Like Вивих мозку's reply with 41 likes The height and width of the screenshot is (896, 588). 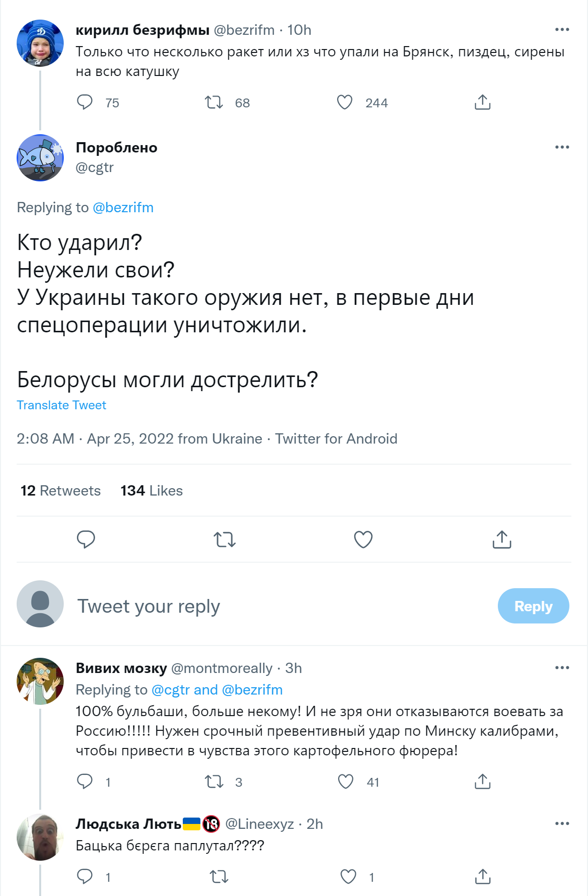point(346,781)
